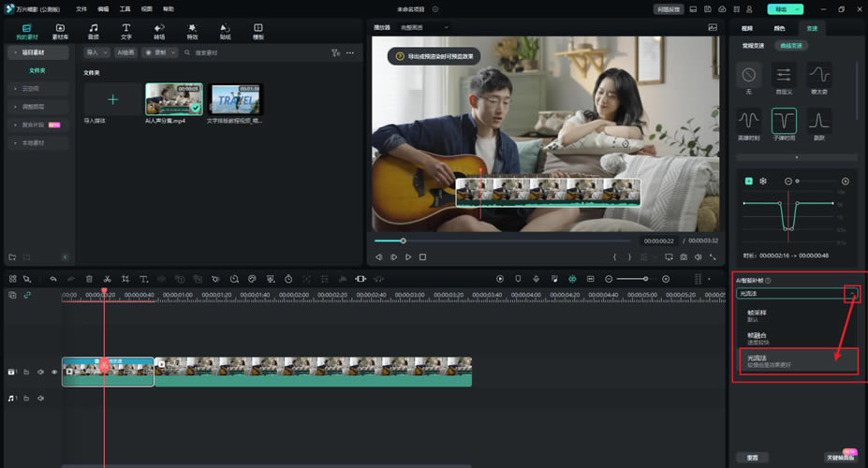868x468 pixels.
Task: Mute the music track speaker icon
Action: [40, 399]
